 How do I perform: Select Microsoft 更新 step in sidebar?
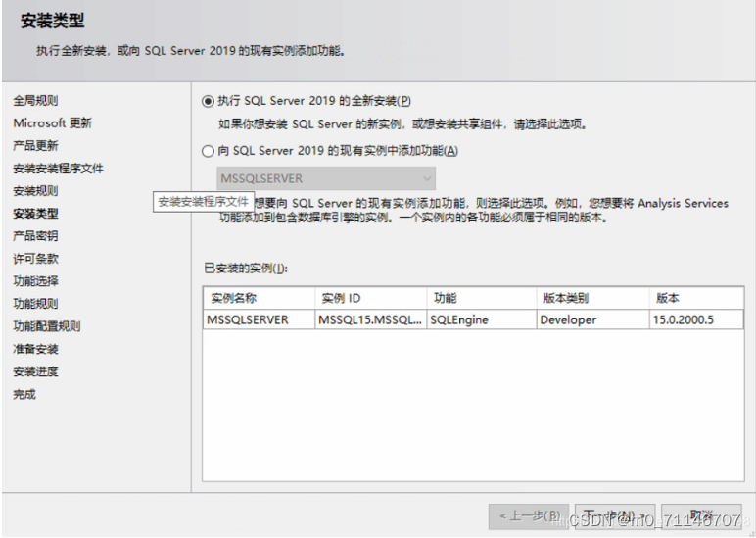53,123
